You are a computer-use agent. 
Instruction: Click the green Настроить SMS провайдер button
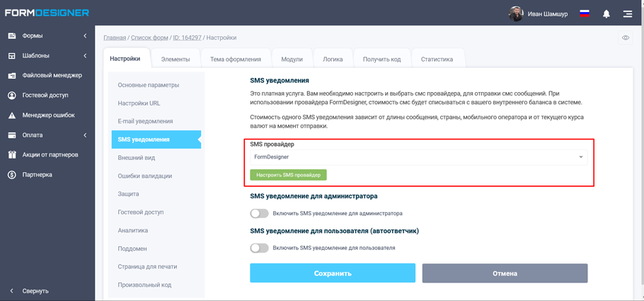point(288,175)
